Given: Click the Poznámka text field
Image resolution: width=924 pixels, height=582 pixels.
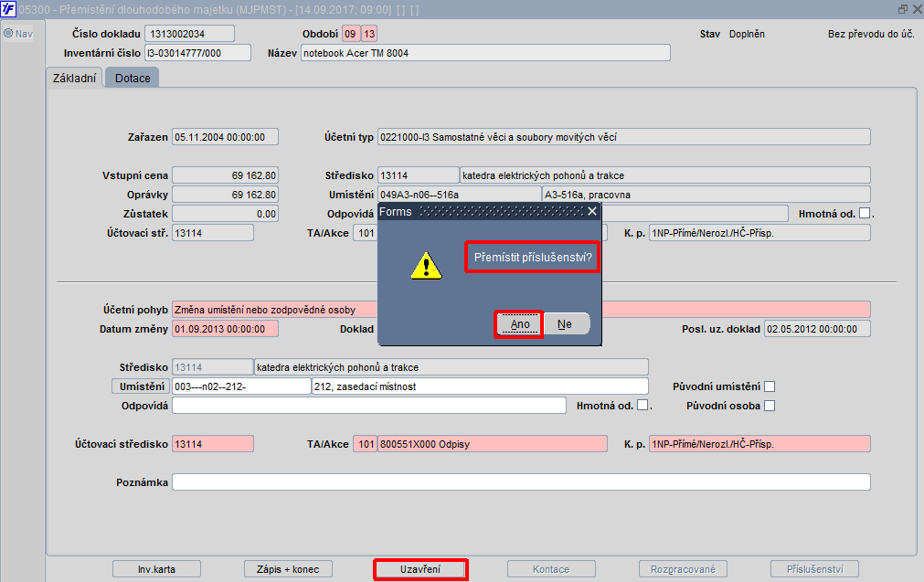Looking at the screenshot, I should pos(521,481).
